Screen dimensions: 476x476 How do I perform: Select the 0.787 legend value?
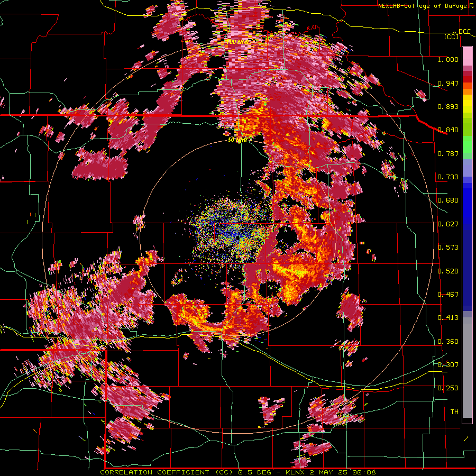tap(448, 153)
